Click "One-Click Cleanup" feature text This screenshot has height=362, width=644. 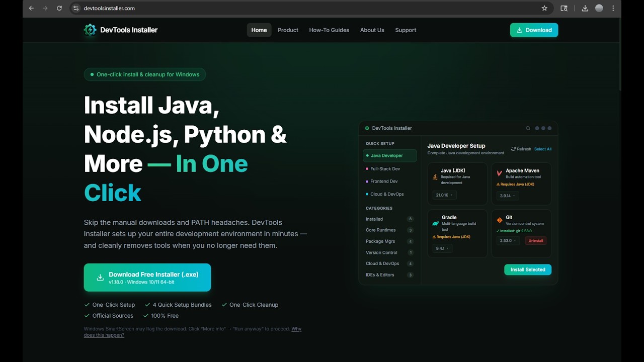pyautogui.click(x=254, y=305)
